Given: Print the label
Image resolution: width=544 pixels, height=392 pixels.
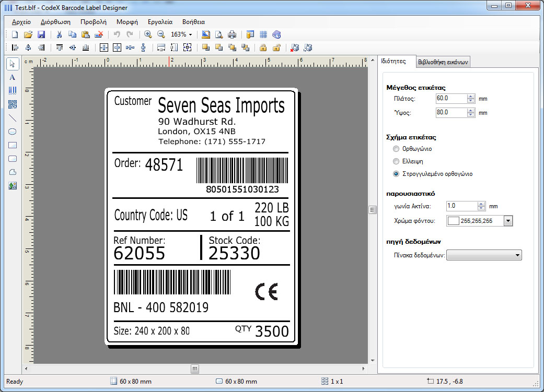Looking at the screenshot, I should [232, 34].
